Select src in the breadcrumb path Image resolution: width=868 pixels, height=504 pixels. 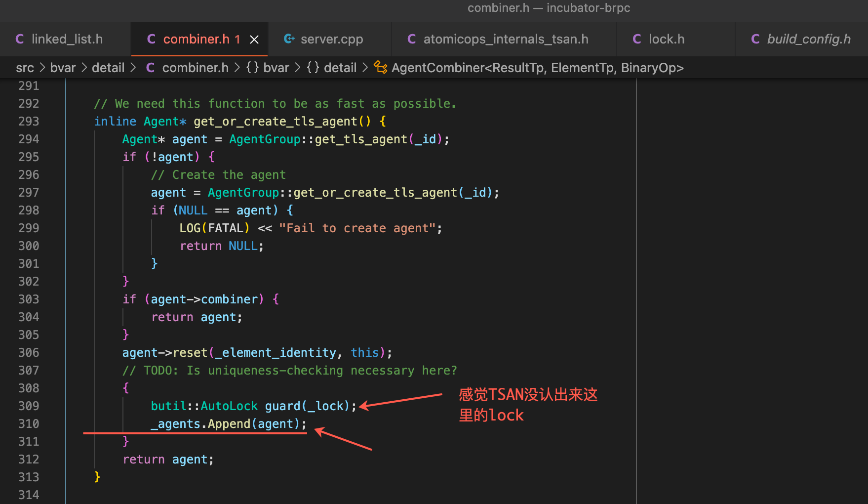[x=25, y=68]
